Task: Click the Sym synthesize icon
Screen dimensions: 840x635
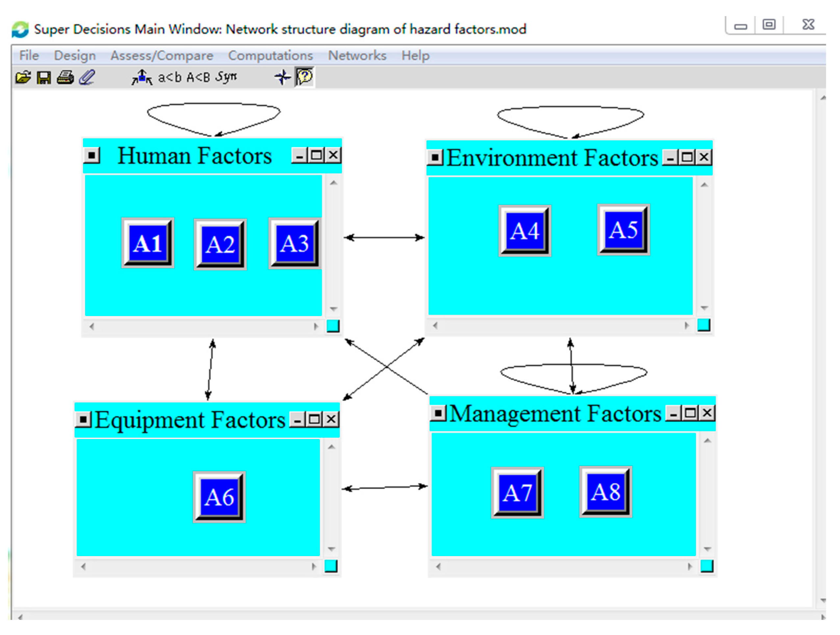Action: [x=226, y=77]
